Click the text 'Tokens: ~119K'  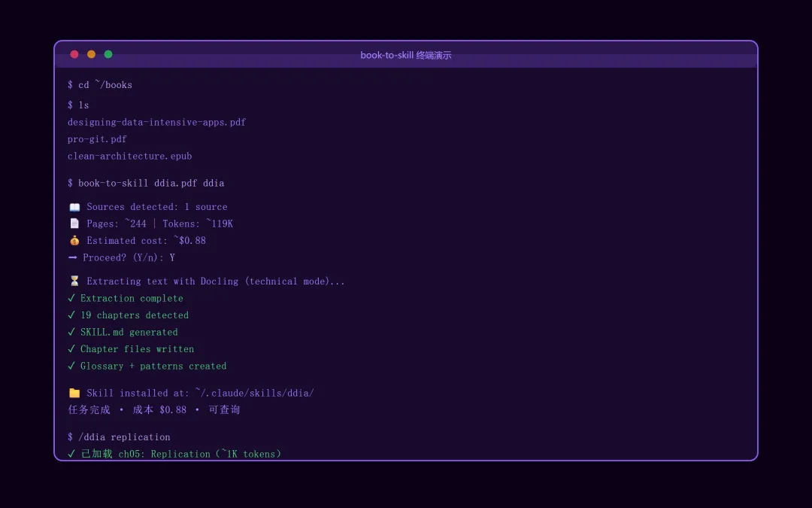198,224
